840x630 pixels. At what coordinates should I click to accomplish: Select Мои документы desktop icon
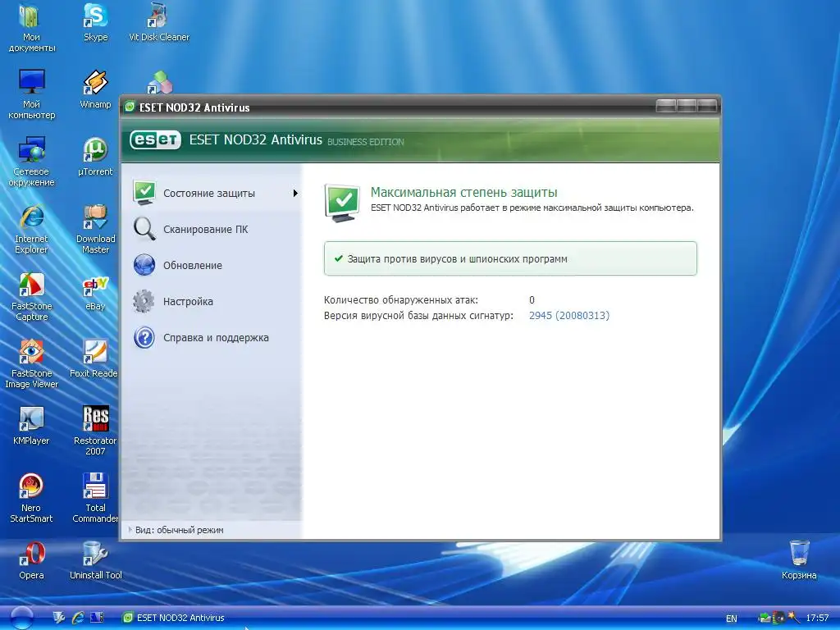tap(32, 28)
